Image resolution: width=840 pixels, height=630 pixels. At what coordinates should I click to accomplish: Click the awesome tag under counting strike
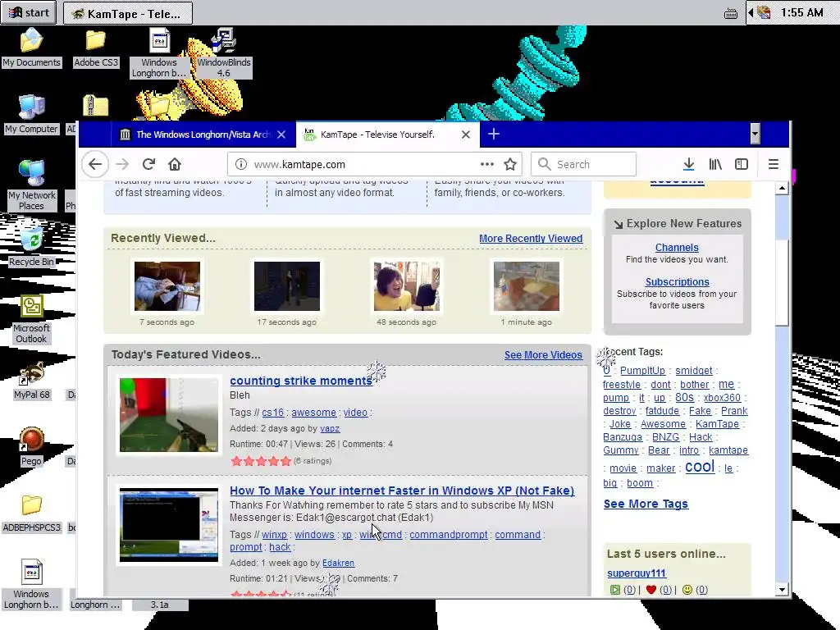(x=314, y=413)
